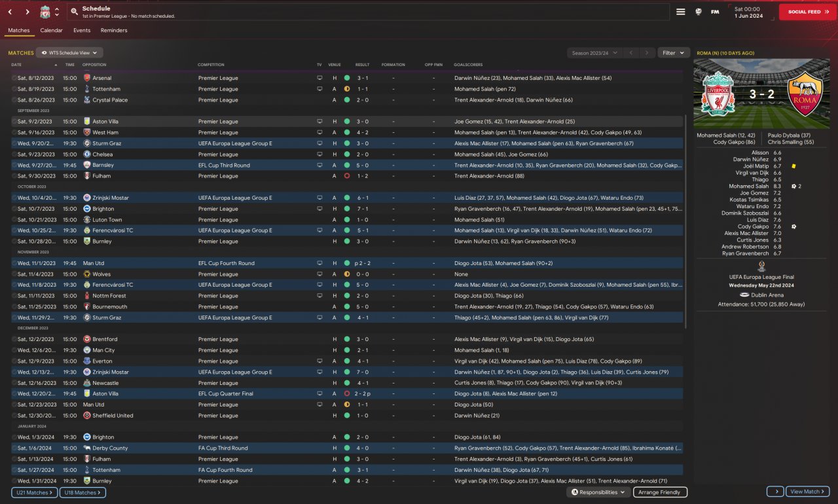This screenshot has width=838, height=504.
Task: Open the search magnifier icon
Action: pos(74,12)
